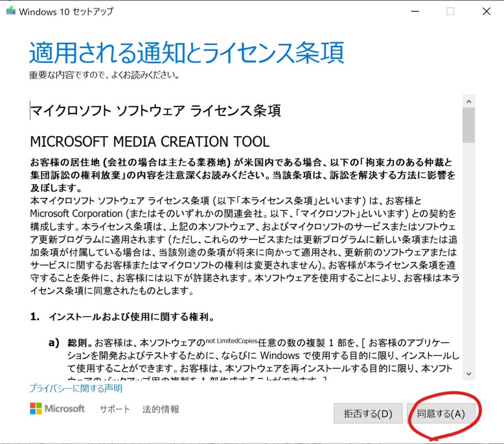Click the Windows 10 setup title bar icon

coord(11,11)
